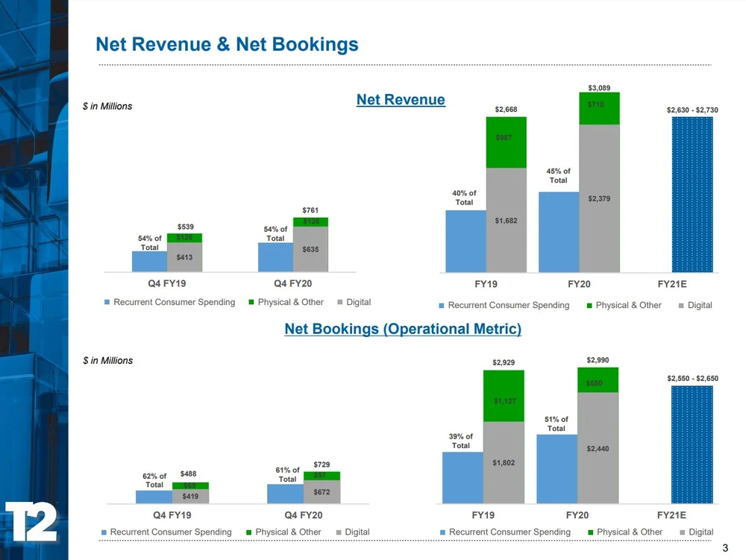Click the gray $413 bar in Q4 FY19
This screenshot has width=746, height=560.
184,257
